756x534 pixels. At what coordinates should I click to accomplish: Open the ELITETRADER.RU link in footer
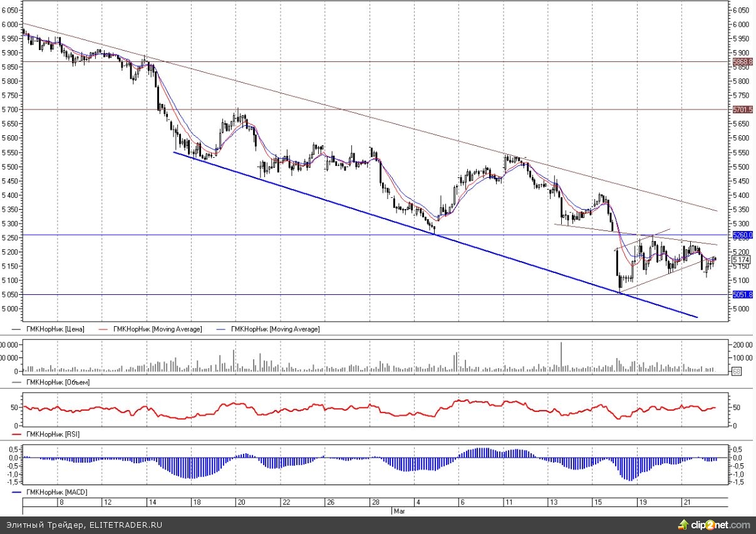pos(125,525)
